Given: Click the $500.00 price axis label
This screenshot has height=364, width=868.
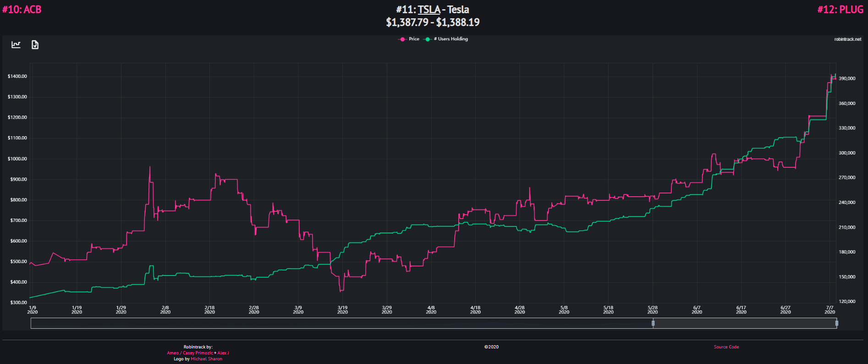Looking at the screenshot, I should (18, 262).
